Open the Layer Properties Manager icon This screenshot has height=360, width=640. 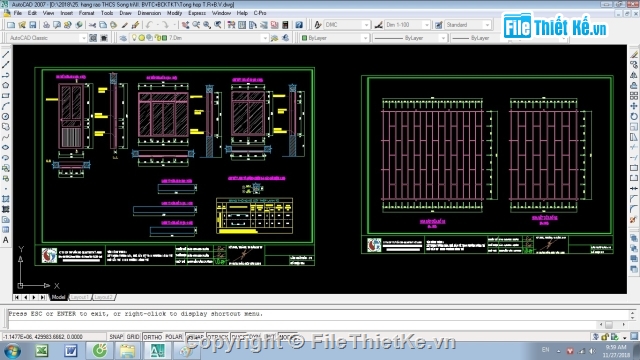tap(123, 38)
